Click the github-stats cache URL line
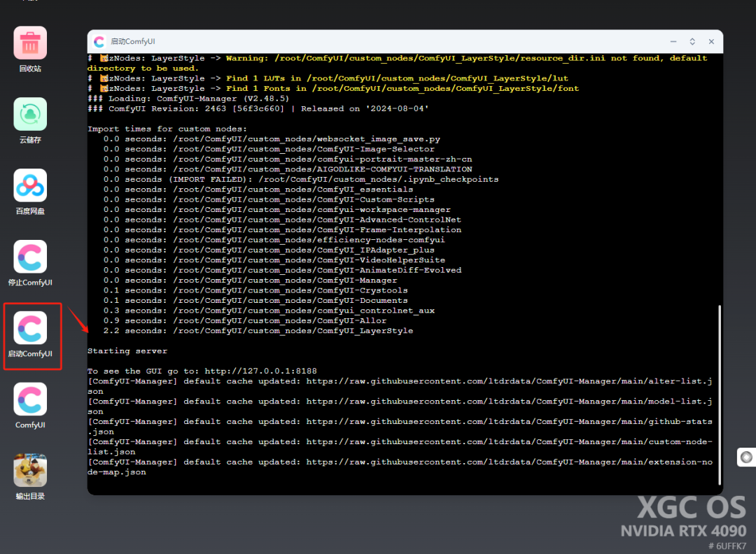 400,427
